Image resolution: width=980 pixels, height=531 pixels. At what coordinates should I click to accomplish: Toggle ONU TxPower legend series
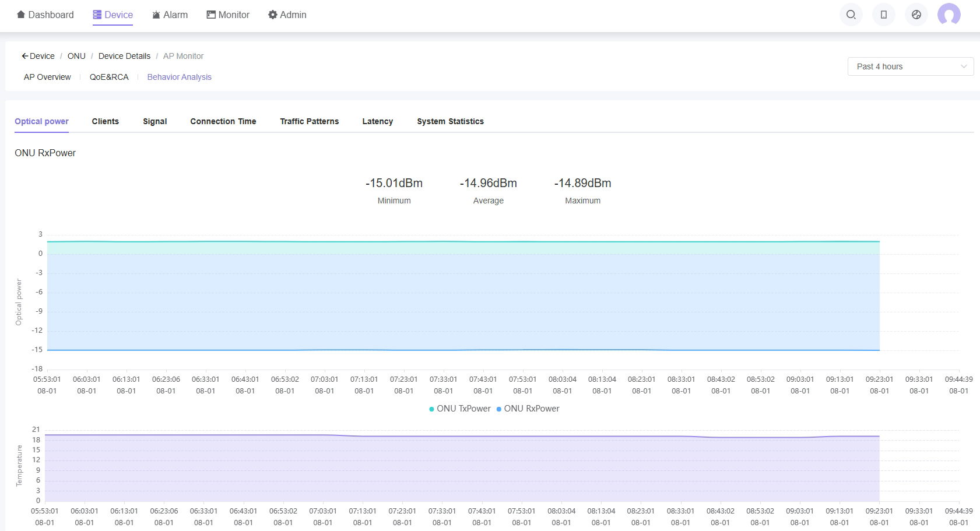[x=460, y=409]
